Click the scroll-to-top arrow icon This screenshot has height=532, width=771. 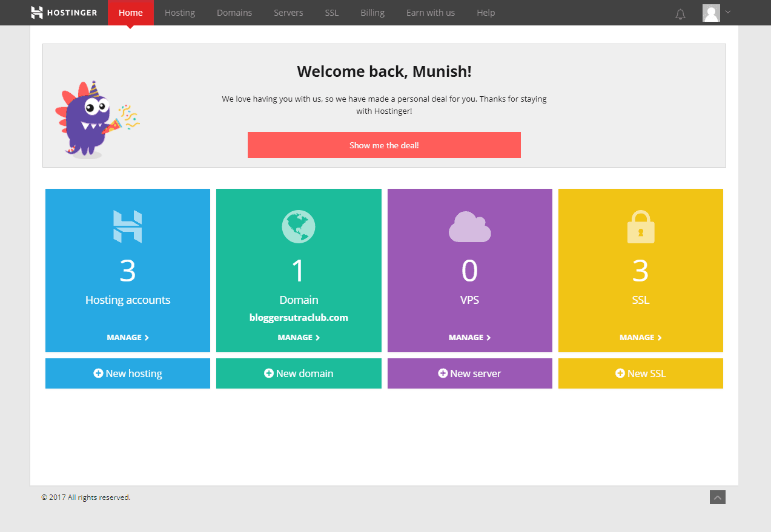[x=718, y=498]
